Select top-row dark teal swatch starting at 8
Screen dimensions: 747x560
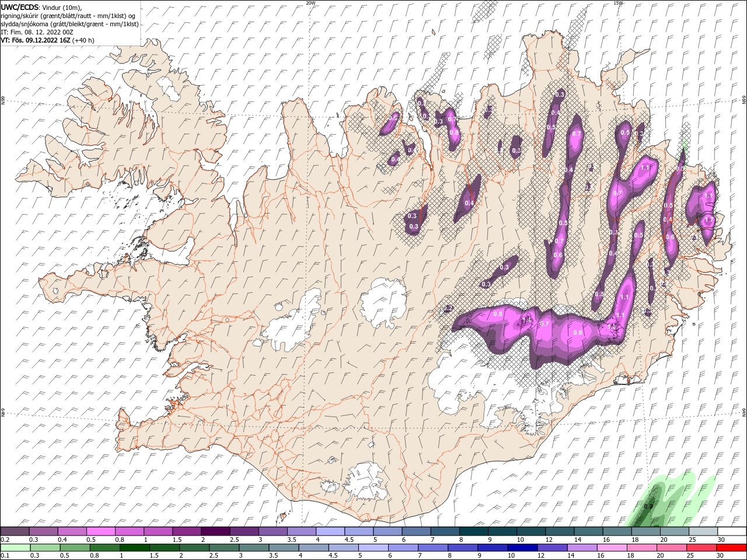tap(473, 531)
